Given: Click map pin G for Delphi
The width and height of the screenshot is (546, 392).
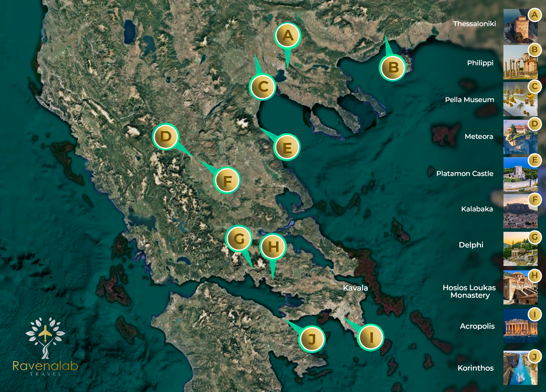Looking at the screenshot, I should (239, 239).
